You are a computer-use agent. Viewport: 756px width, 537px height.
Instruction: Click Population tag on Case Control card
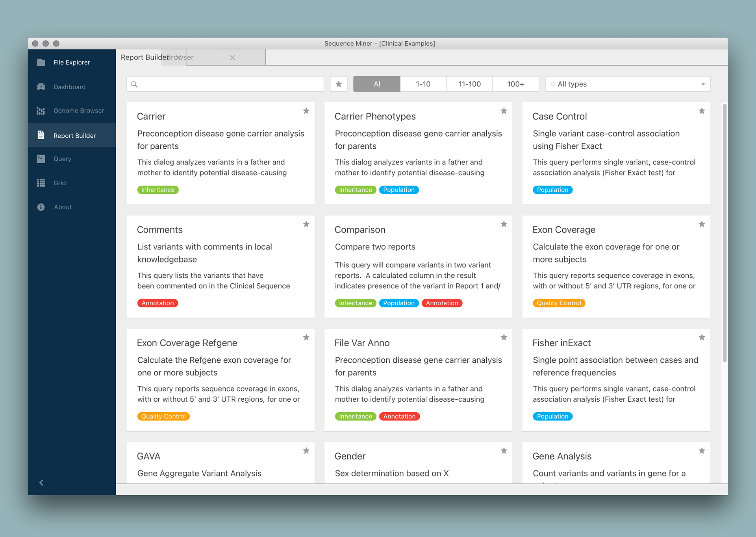click(552, 190)
